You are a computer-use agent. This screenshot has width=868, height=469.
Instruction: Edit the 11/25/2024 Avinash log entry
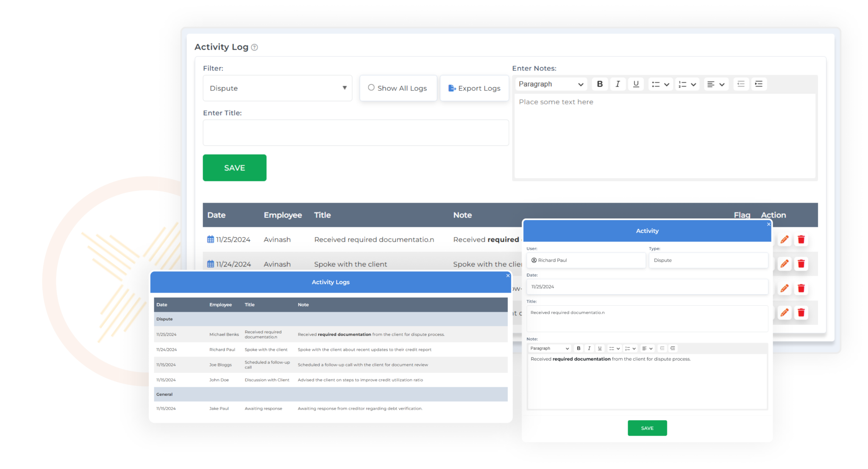click(x=784, y=239)
